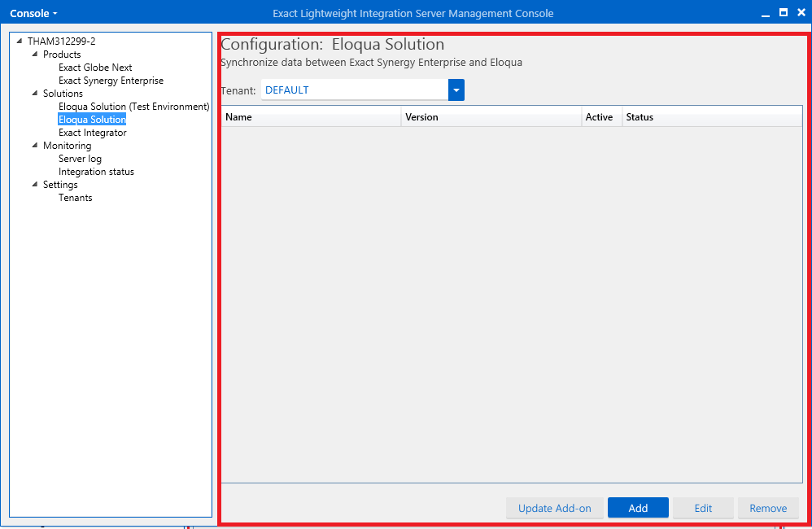Select the Settings tree item
The height and width of the screenshot is (529, 812).
pos(60,185)
